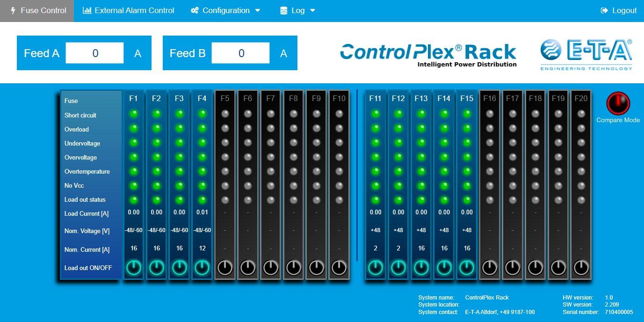This screenshot has width=644, height=322.
Task: Click F11 nominal voltage +48
Action: [376, 230]
